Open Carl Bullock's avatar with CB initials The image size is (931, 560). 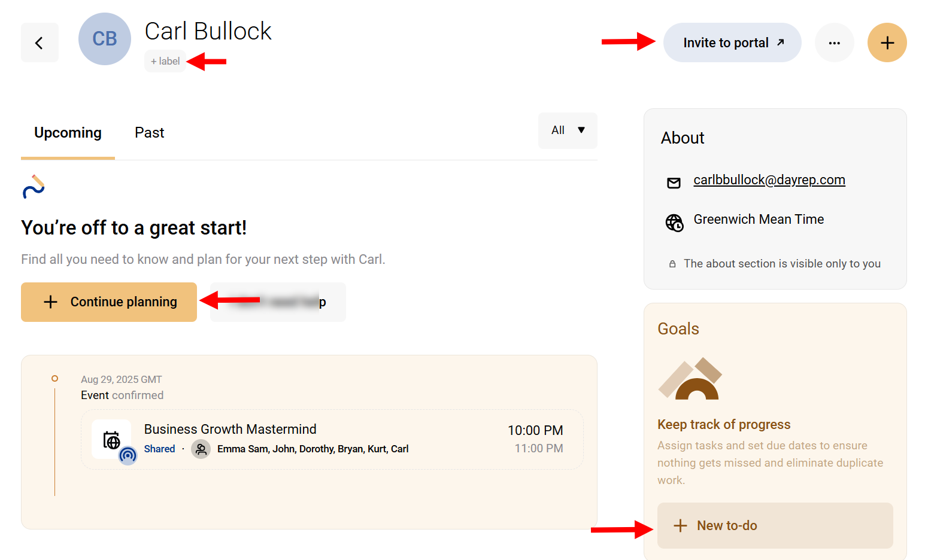(105, 38)
